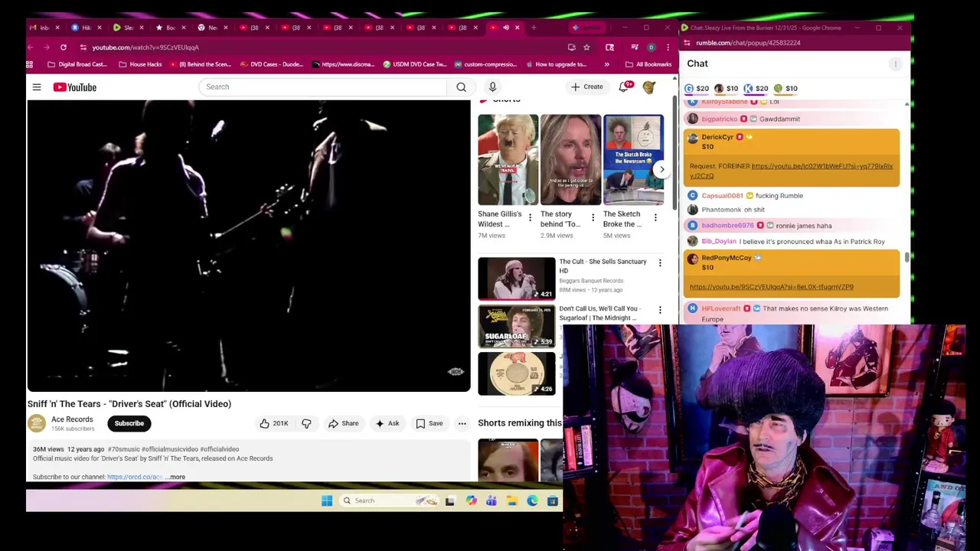Open the All Bookmarks folder
This screenshot has width=980, height=551.
click(648, 64)
